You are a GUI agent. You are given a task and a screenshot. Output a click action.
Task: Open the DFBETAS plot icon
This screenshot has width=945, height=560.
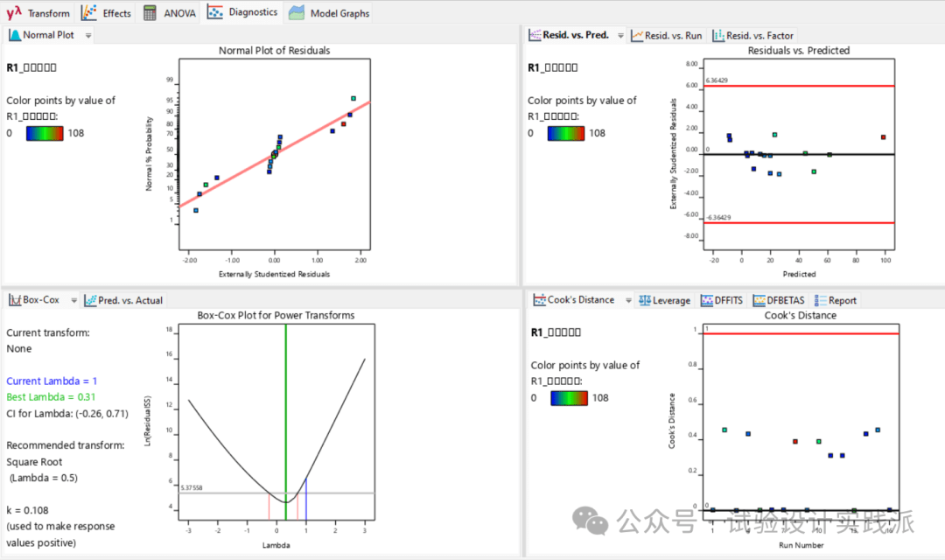click(x=759, y=300)
